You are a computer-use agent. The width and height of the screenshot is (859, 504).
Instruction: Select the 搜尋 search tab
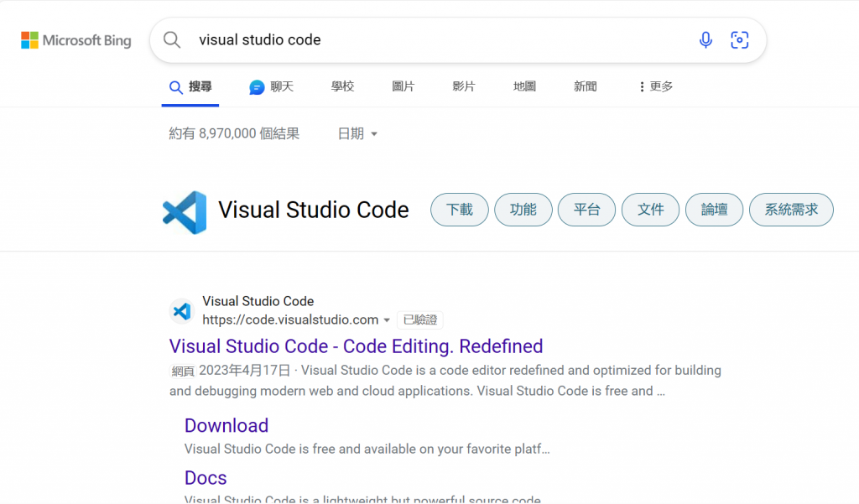(190, 86)
